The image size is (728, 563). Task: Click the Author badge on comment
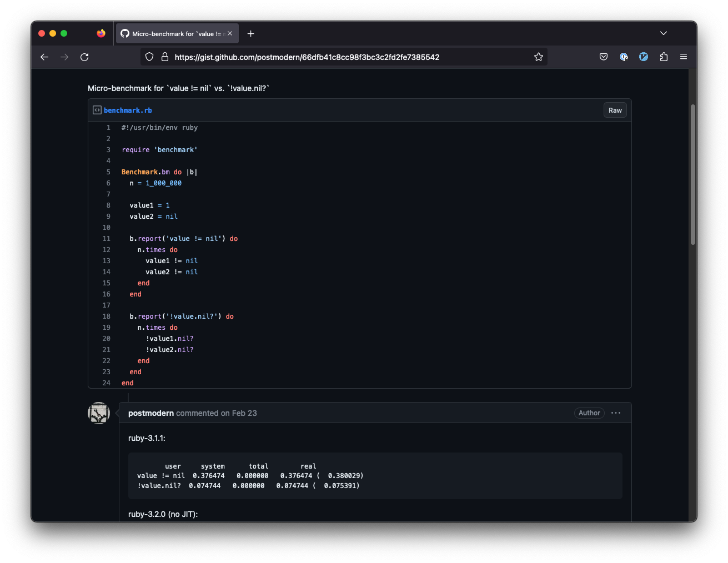[x=589, y=413]
